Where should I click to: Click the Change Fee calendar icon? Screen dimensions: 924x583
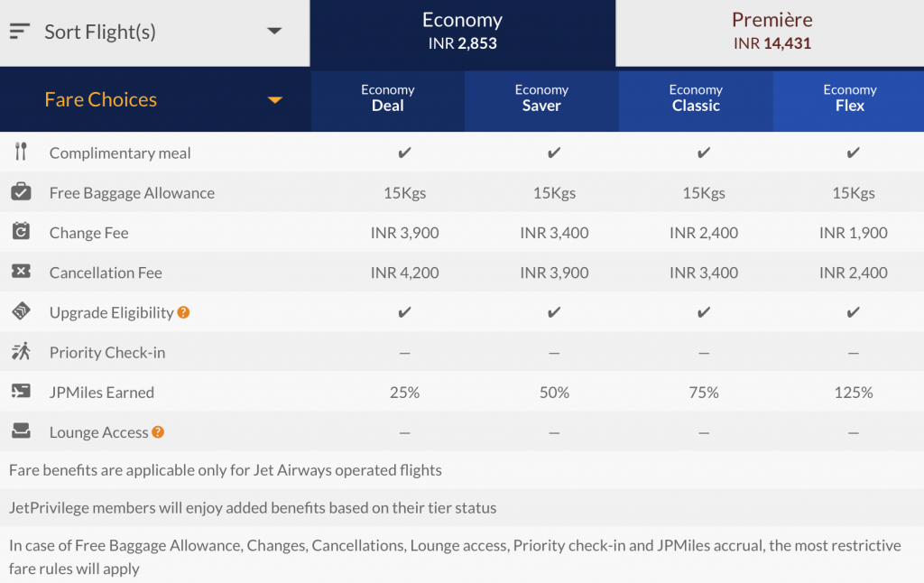(x=21, y=232)
